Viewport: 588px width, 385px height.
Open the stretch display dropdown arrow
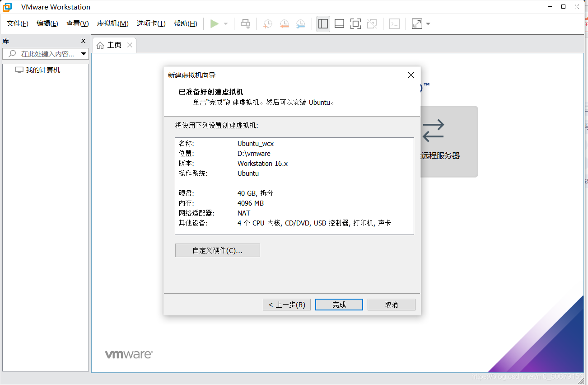428,24
